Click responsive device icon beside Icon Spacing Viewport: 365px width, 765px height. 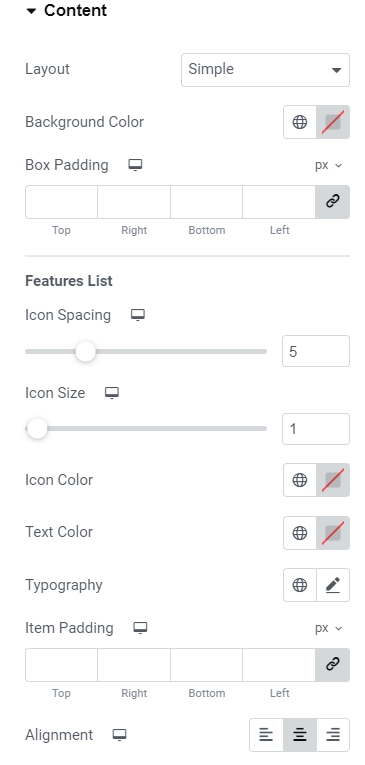coord(138,315)
